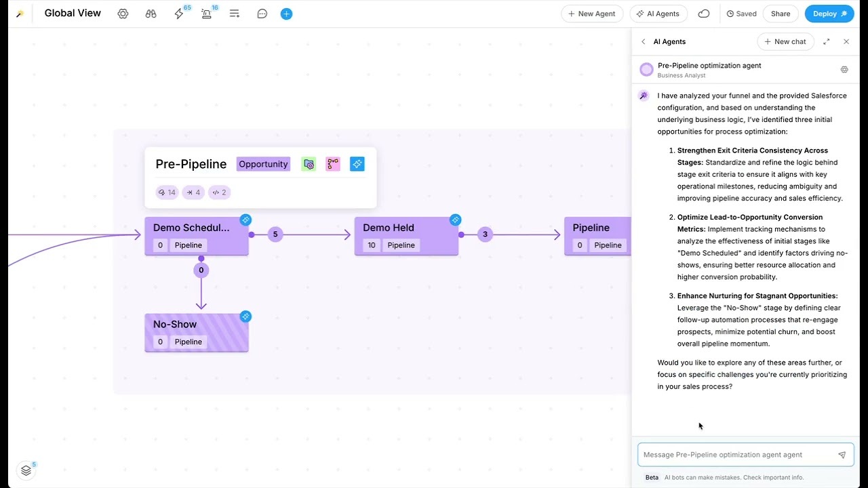This screenshot has height=488, width=868.
Task: Open the global settings gear in the toolbar
Action: click(123, 14)
